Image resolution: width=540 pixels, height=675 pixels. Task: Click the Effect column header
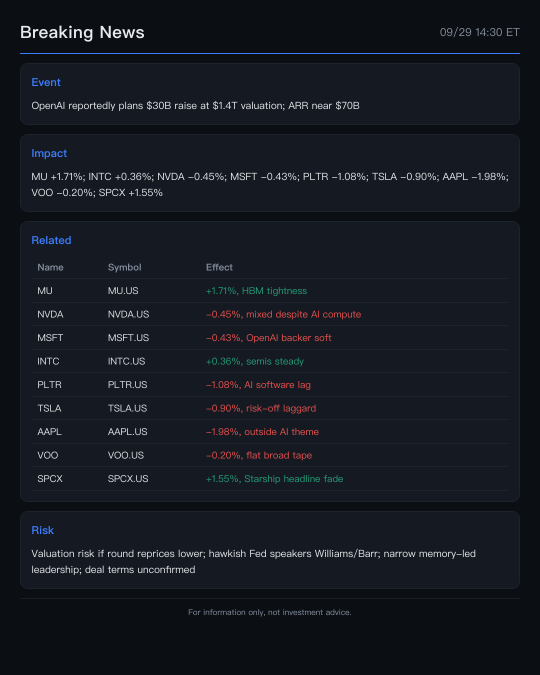(219, 267)
